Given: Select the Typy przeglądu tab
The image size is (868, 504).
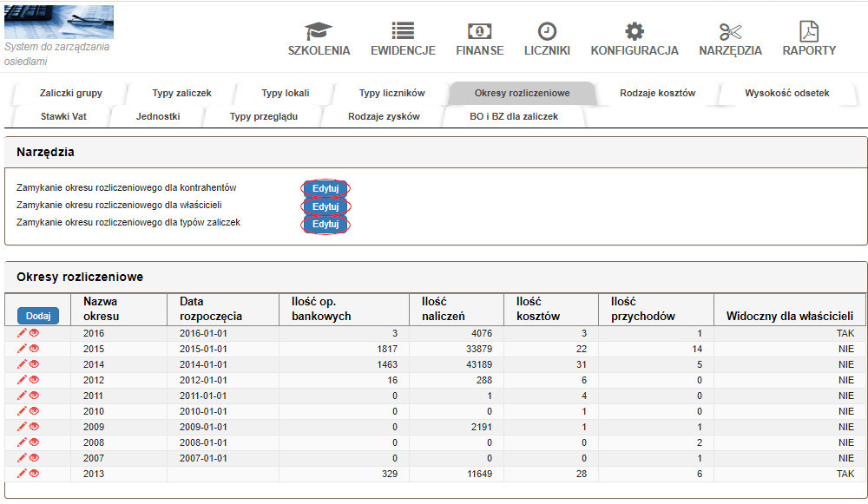Looking at the screenshot, I should [264, 116].
